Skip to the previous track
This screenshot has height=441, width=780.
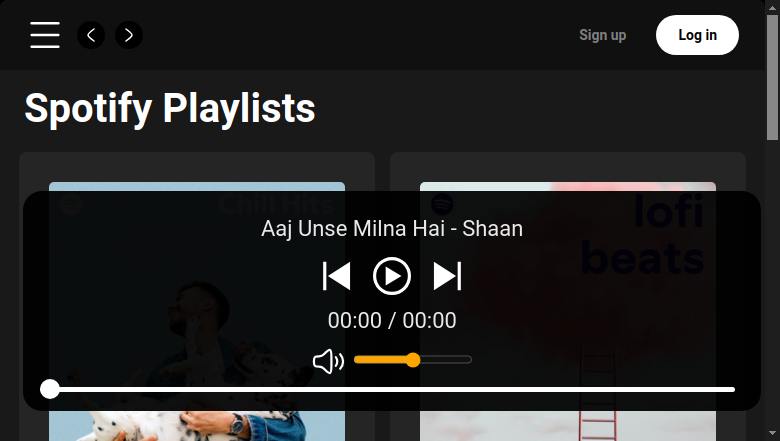pyautogui.click(x=337, y=276)
